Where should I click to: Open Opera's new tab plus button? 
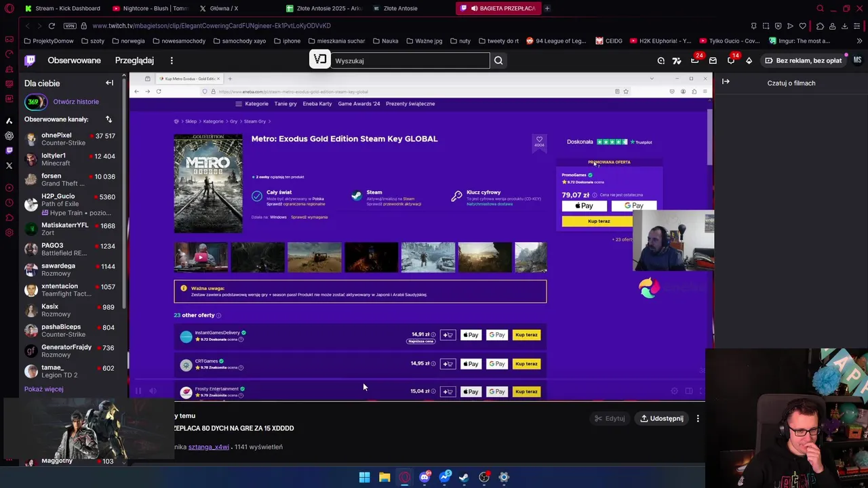[547, 8]
